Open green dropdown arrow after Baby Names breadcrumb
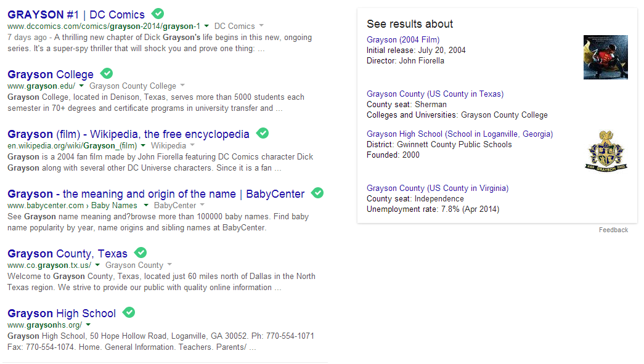This screenshot has width=644, height=364. point(146,205)
